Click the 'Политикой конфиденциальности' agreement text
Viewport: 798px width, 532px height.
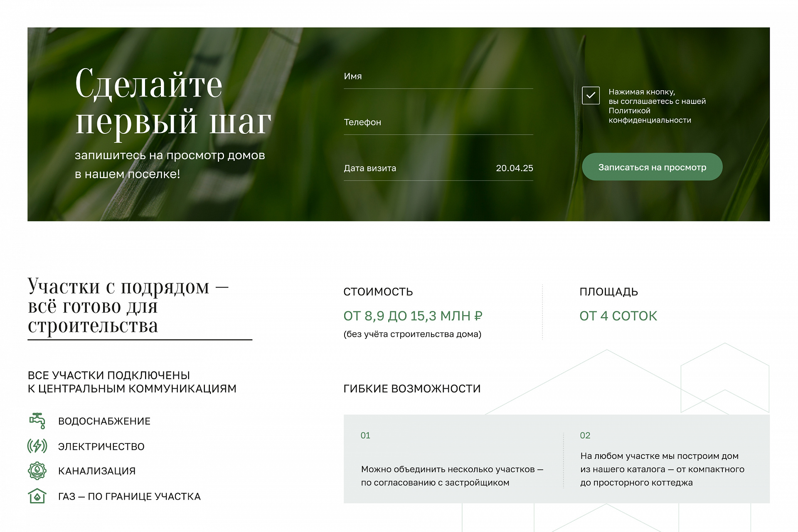pyautogui.click(x=650, y=116)
